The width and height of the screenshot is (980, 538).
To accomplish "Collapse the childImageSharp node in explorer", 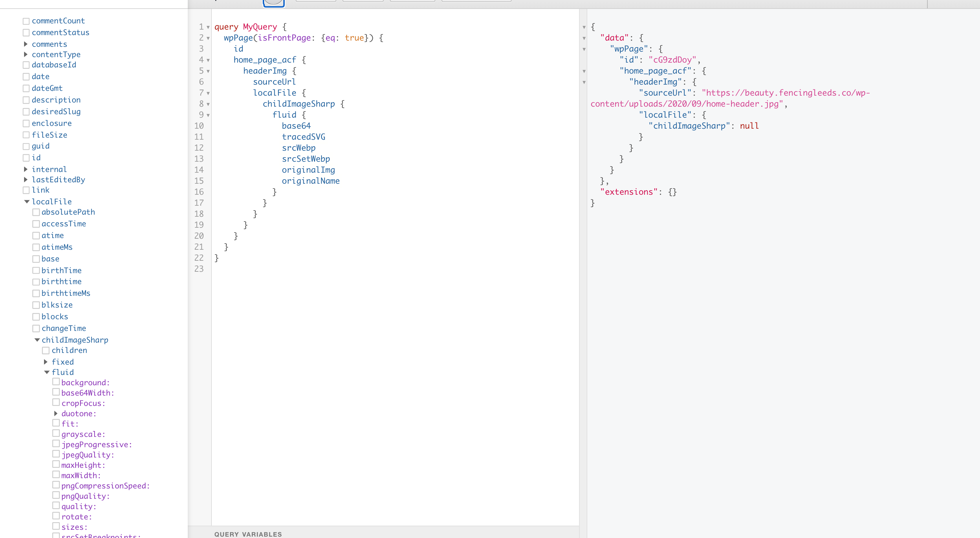I will point(37,340).
